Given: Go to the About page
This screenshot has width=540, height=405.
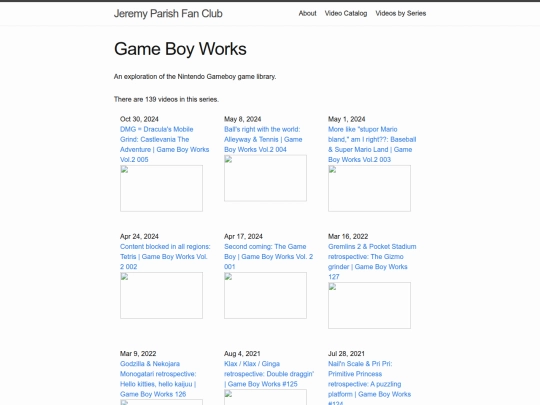Looking at the screenshot, I should tap(307, 13).
